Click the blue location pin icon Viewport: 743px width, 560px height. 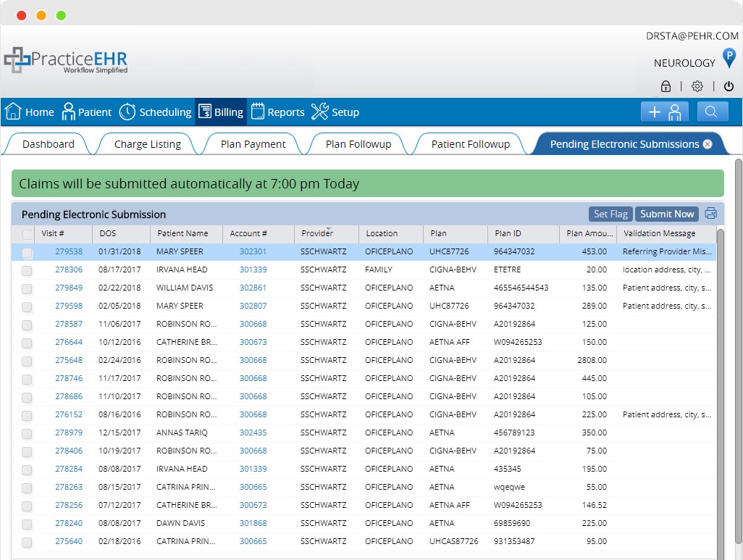tap(729, 59)
